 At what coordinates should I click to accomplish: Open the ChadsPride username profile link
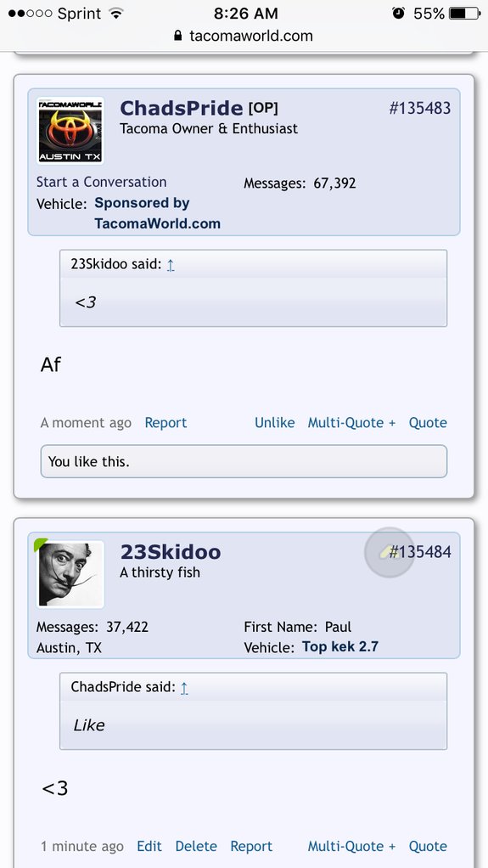click(182, 108)
